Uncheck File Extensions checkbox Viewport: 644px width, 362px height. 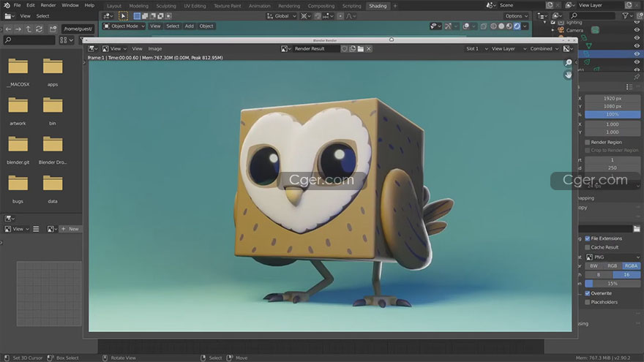coord(588,238)
